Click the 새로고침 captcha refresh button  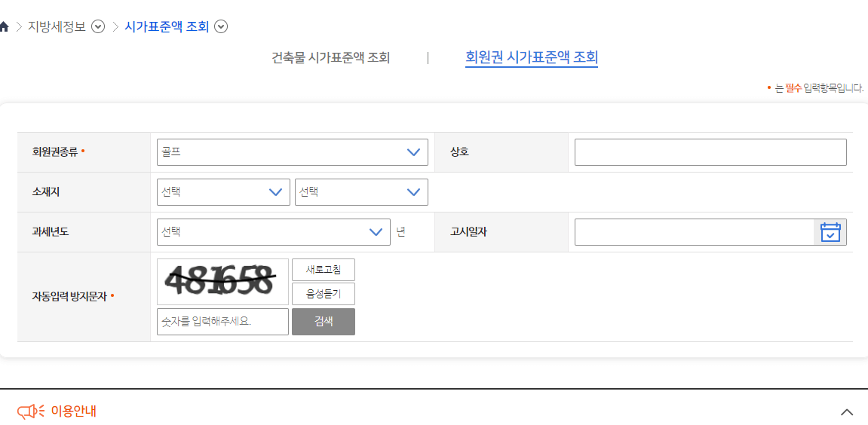tap(324, 270)
